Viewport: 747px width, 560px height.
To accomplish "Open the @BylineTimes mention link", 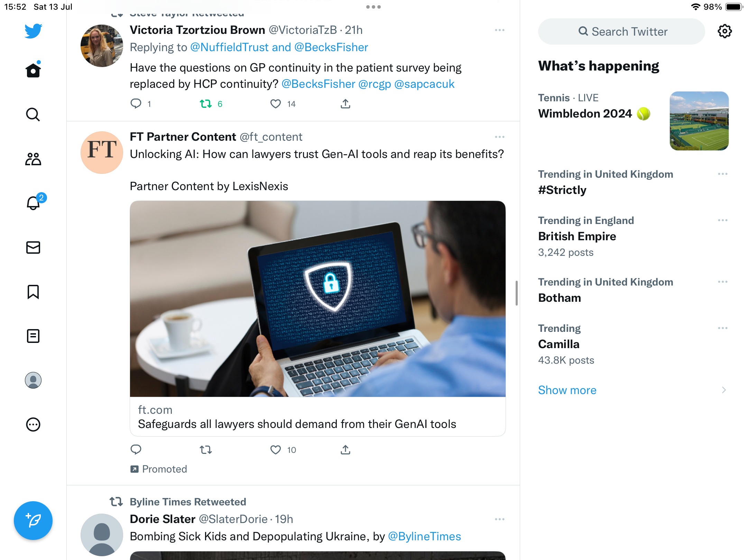I will point(424,536).
